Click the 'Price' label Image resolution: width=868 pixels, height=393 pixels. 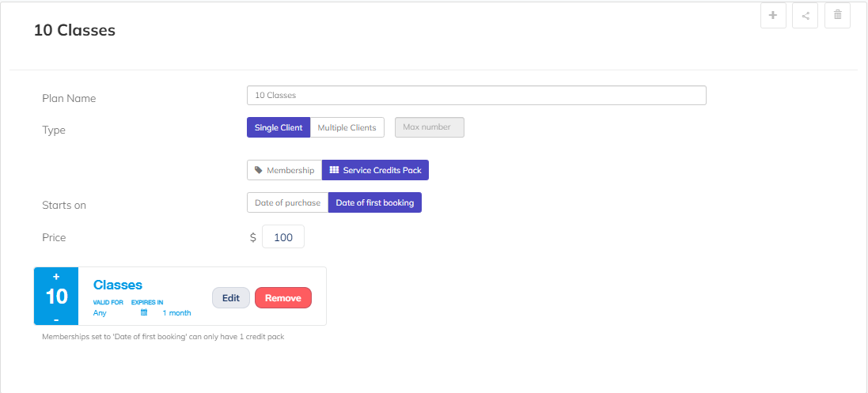click(55, 237)
